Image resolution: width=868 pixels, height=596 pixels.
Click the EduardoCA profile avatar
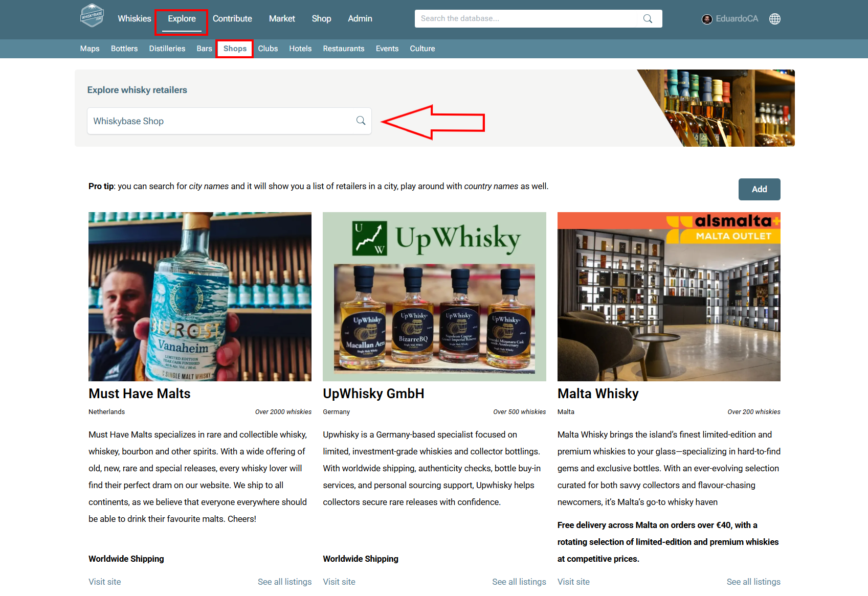click(707, 19)
